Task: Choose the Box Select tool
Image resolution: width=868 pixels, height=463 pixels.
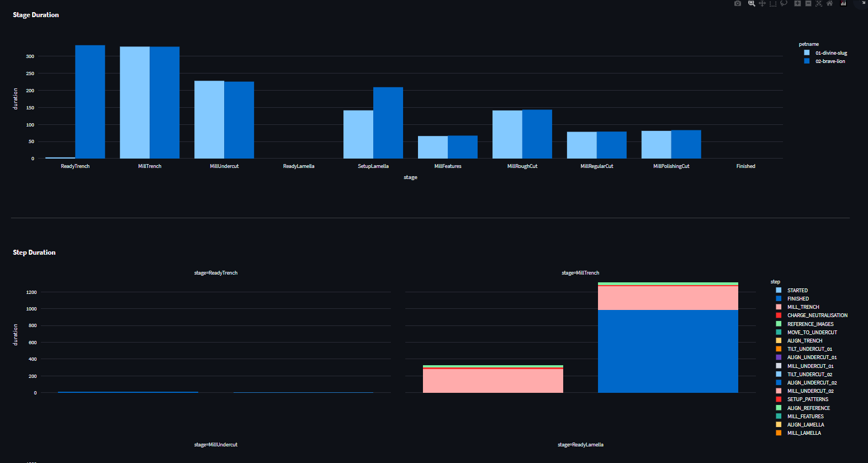Action: click(772, 3)
